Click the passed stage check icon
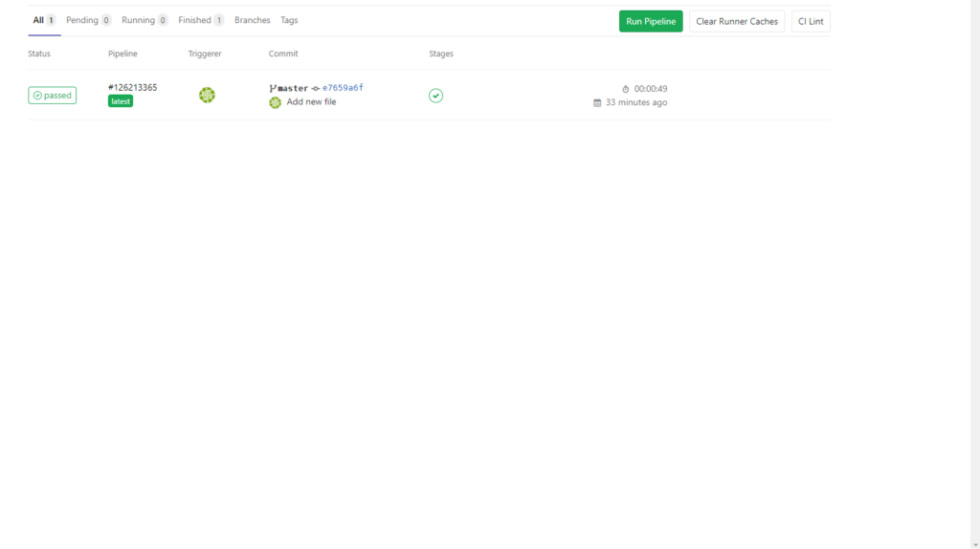Viewport: 980px width, 549px height. [x=435, y=96]
